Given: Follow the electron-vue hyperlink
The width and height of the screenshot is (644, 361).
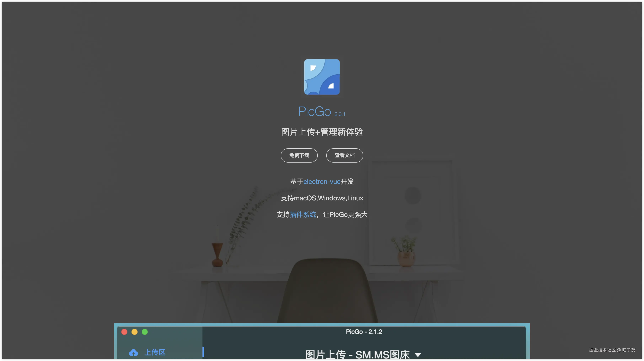Looking at the screenshot, I should [322, 182].
